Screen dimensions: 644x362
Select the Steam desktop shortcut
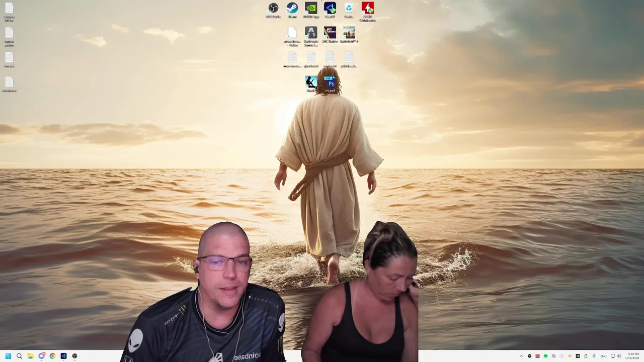[292, 10]
